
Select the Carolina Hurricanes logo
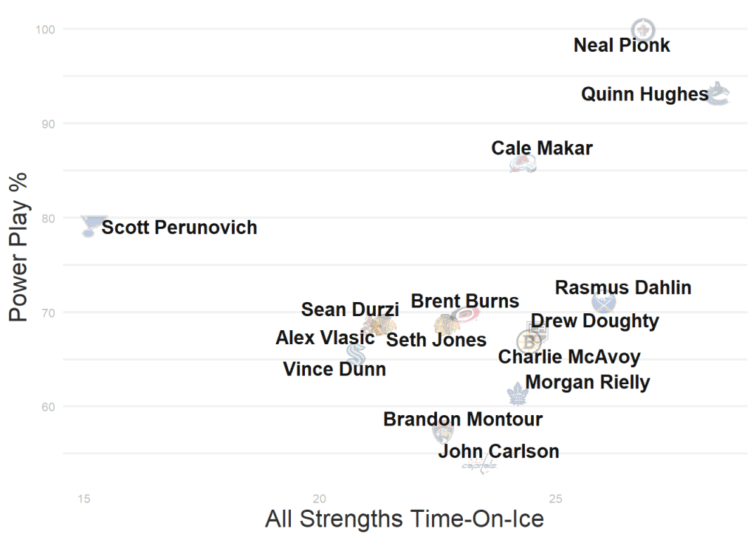(x=467, y=315)
